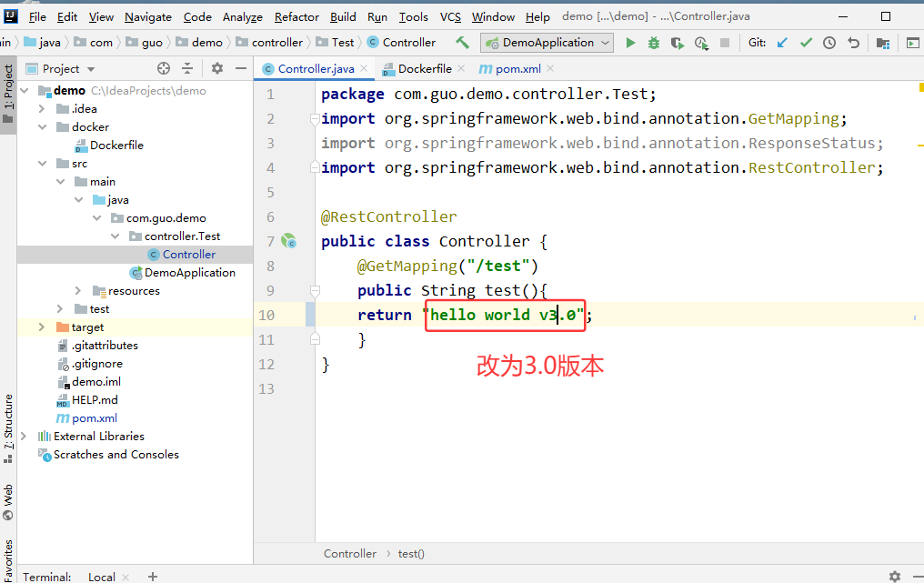The width and height of the screenshot is (924, 583).
Task: Commit changes with the green checkmark
Action: point(806,43)
